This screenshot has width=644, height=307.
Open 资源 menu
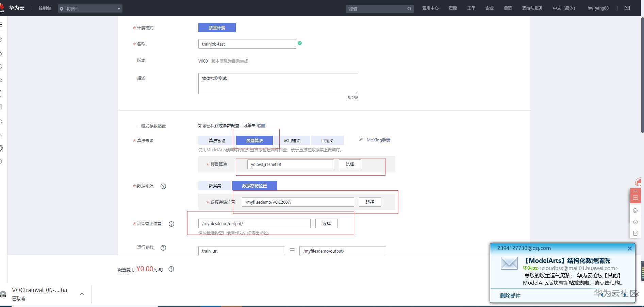click(453, 8)
